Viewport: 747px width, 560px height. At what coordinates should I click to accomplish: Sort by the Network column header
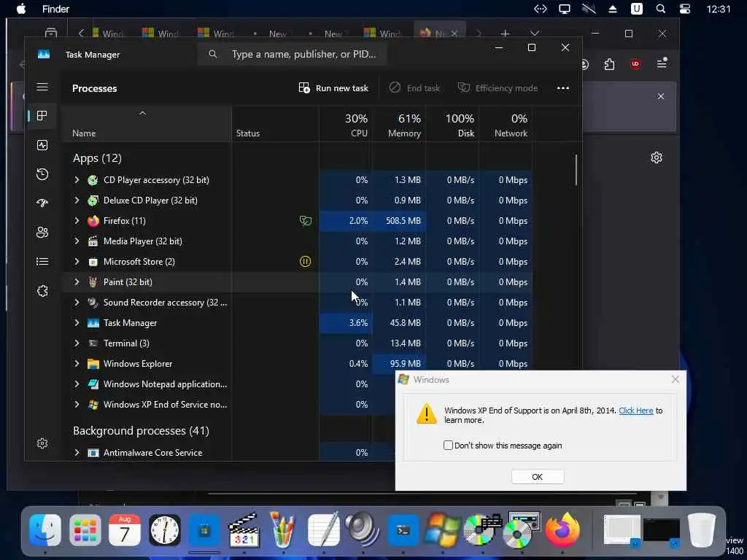(506, 125)
